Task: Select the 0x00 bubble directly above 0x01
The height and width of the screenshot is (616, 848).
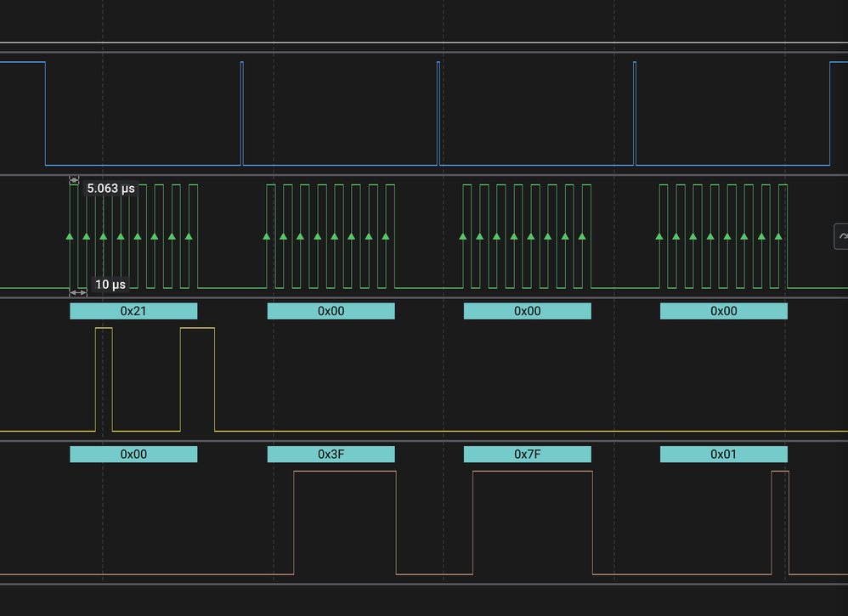Action: [x=724, y=311]
